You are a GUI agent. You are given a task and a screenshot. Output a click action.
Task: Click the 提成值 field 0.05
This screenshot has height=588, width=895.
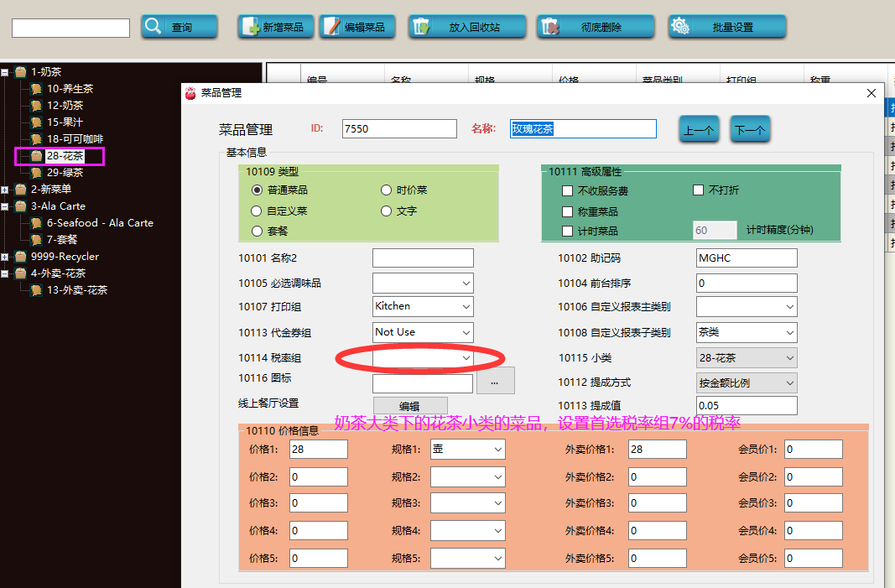(747, 406)
